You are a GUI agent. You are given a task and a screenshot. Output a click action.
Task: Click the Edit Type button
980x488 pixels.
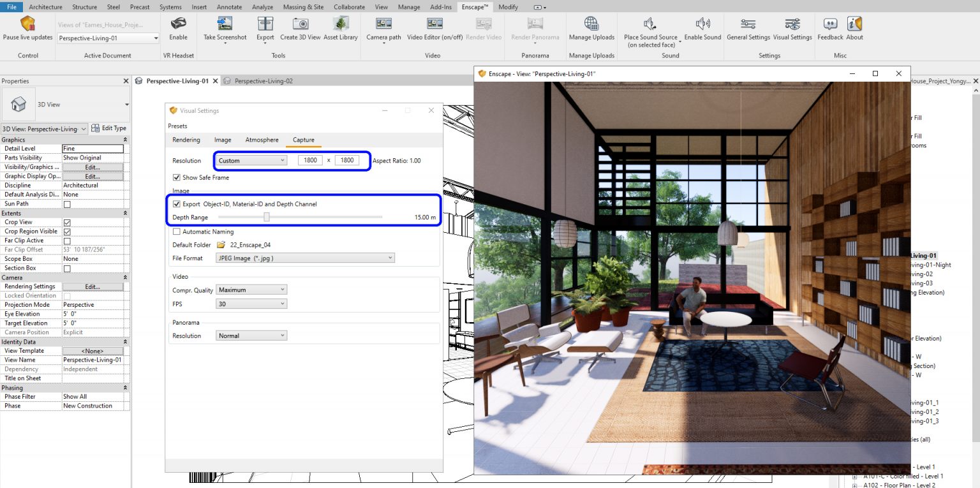108,128
